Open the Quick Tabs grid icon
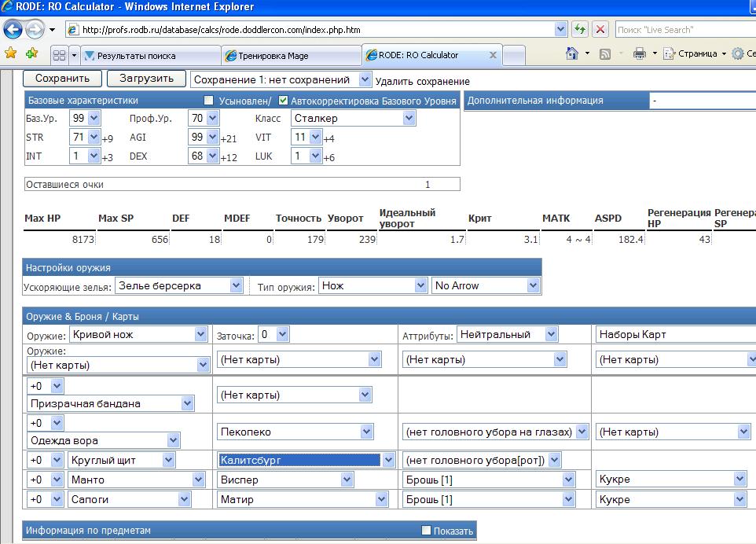Viewport: 756px width, 544px height. point(59,56)
